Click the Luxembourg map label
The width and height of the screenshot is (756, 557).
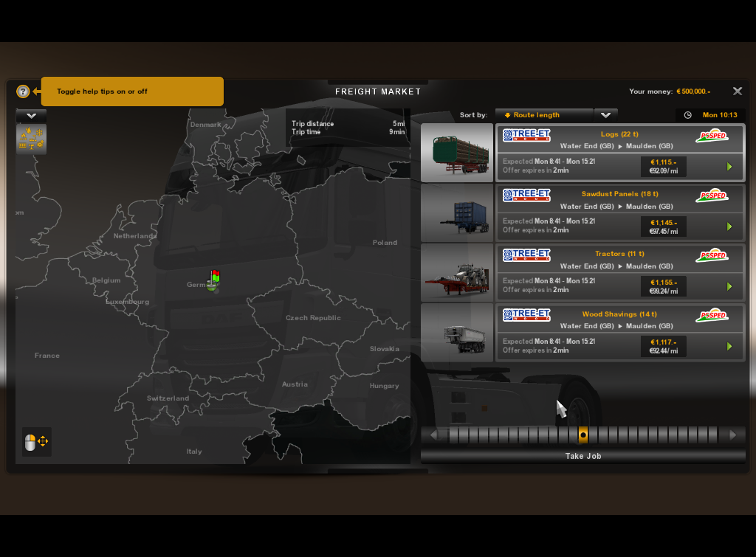point(128,302)
